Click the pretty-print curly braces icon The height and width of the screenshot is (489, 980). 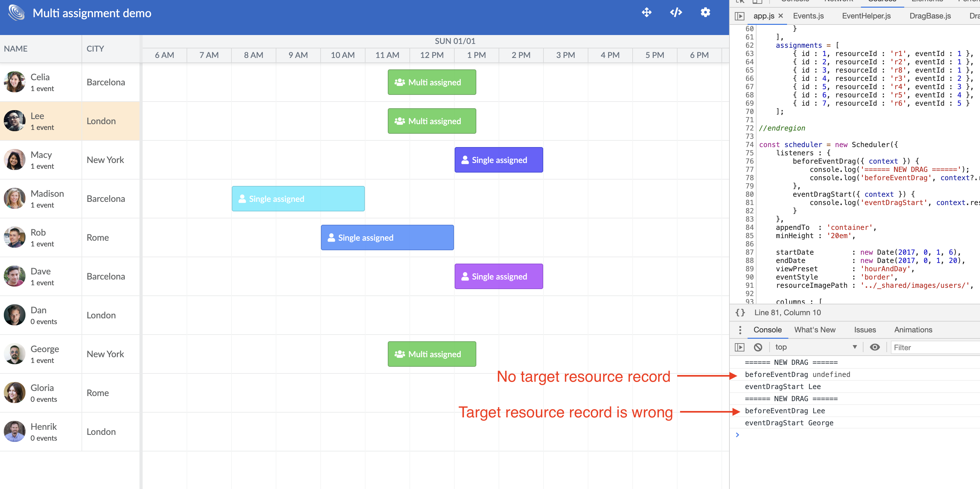coord(740,312)
